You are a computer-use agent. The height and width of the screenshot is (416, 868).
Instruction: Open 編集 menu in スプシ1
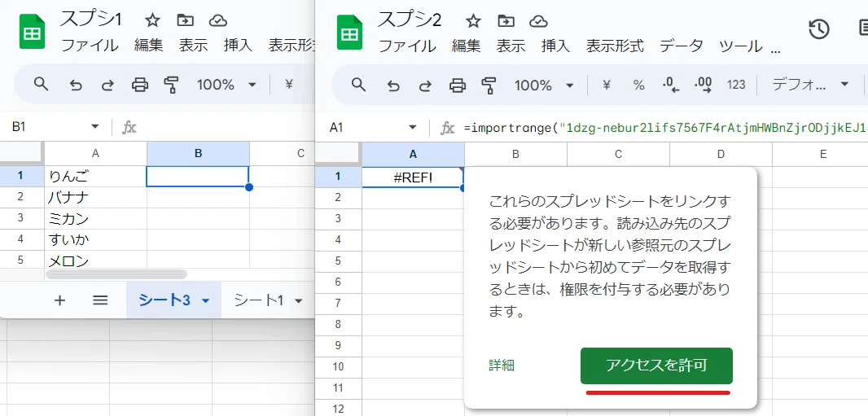[149, 46]
